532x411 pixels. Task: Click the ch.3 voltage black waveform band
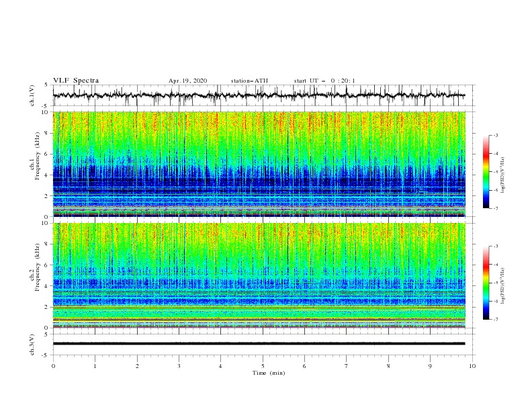click(x=259, y=344)
